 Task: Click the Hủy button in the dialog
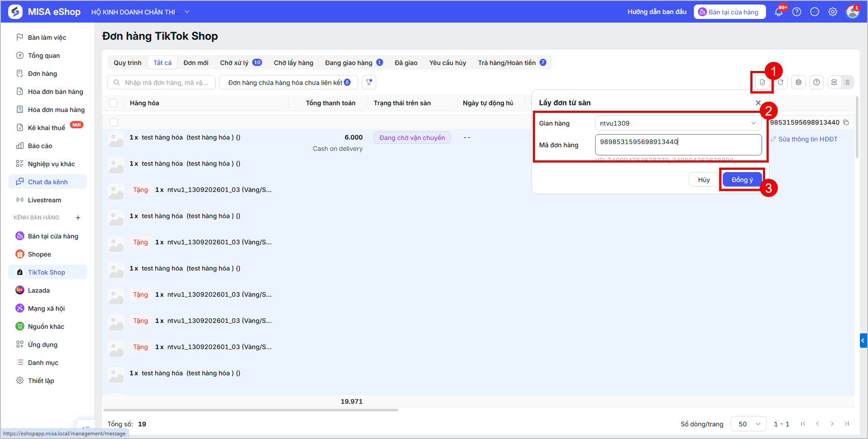point(704,180)
